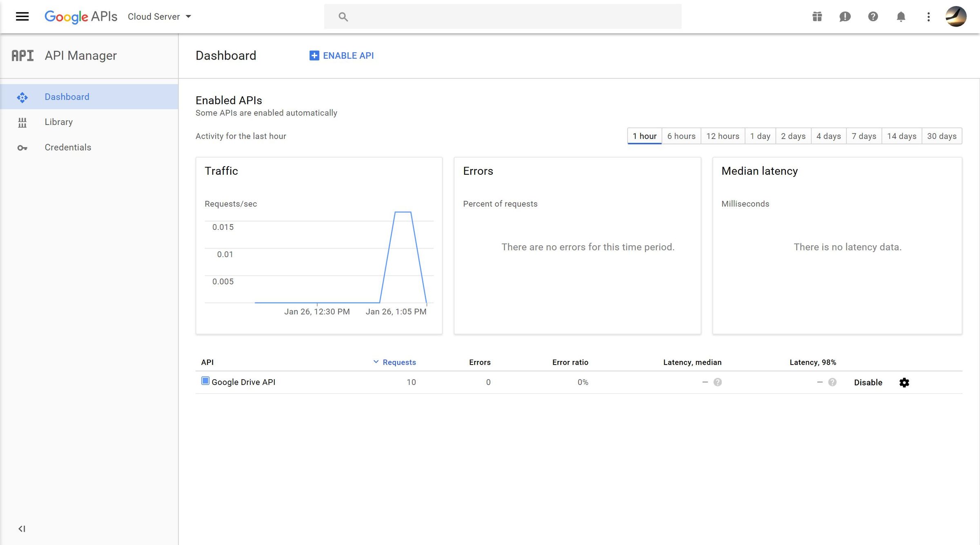Open Library in the sidebar
This screenshot has height=545, width=980.
point(58,122)
